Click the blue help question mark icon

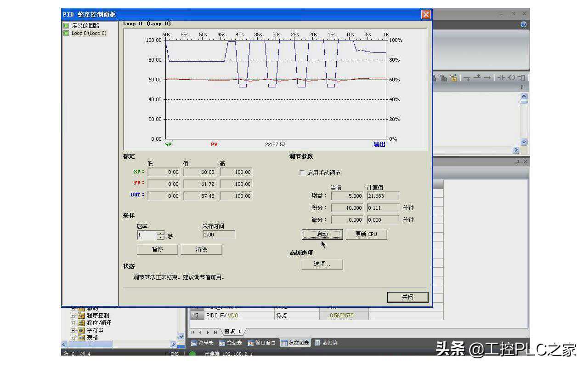[x=523, y=24]
